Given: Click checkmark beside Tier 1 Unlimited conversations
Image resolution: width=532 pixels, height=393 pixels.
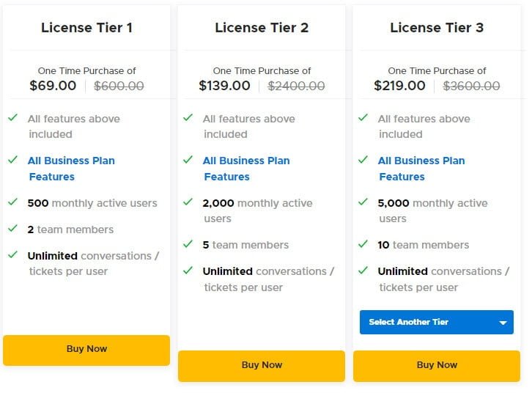Looking at the screenshot, I should click(x=13, y=255).
